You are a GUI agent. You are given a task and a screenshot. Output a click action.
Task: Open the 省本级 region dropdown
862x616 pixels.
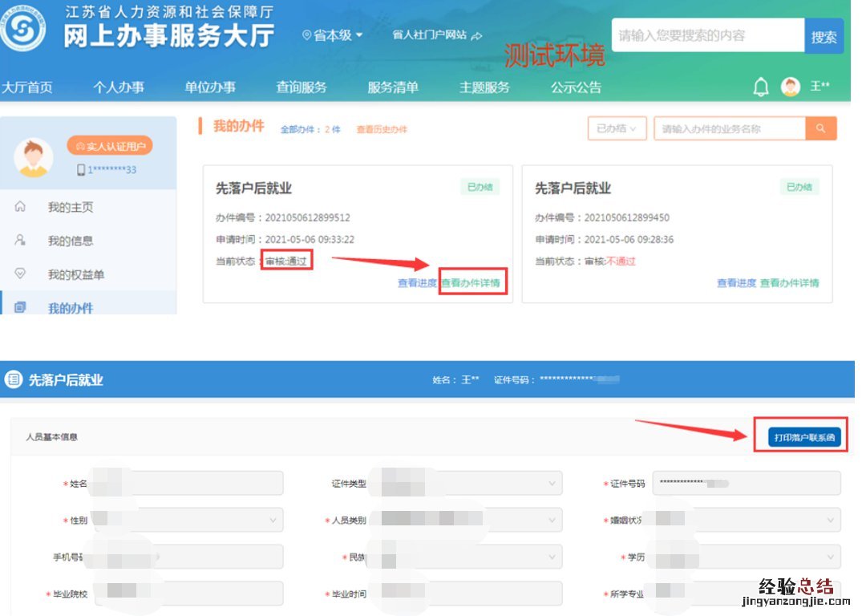point(333,35)
